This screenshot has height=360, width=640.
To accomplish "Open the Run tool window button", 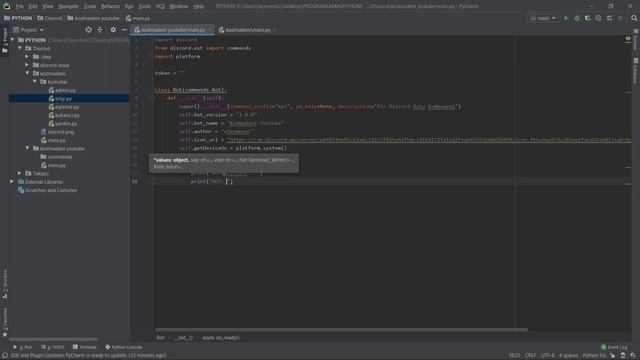I will (x=22, y=347).
